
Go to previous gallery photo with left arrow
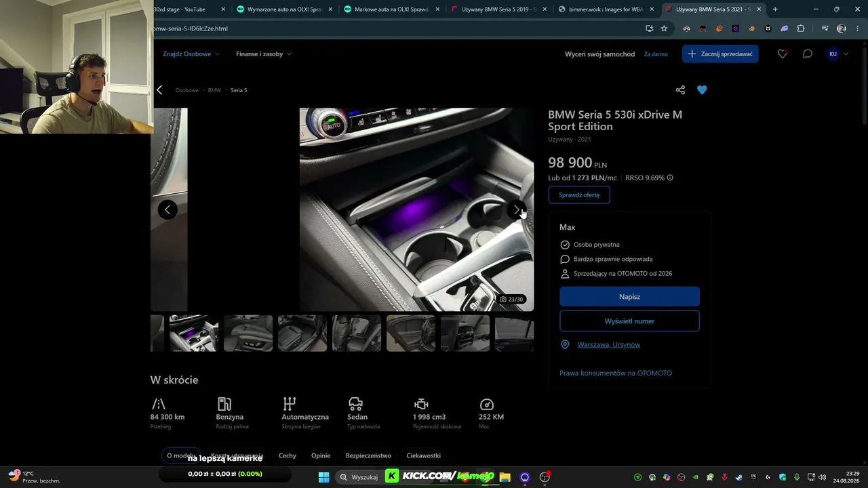[167, 210]
